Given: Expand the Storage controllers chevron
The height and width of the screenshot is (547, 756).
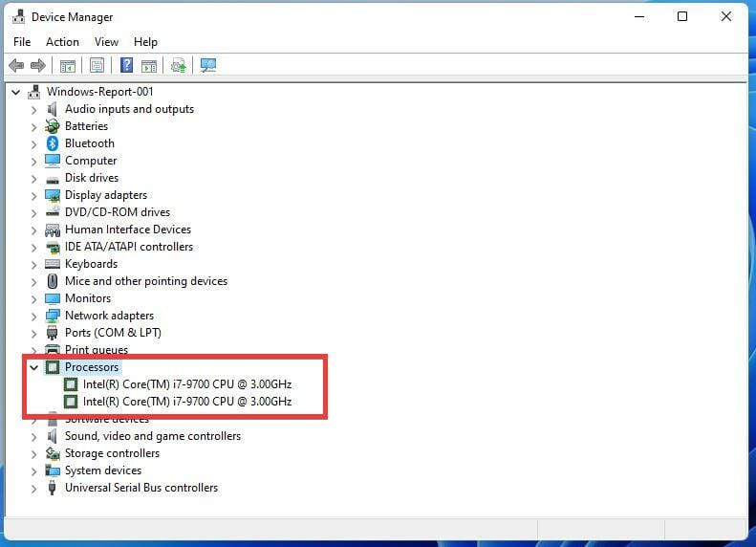Looking at the screenshot, I should (33, 454).
